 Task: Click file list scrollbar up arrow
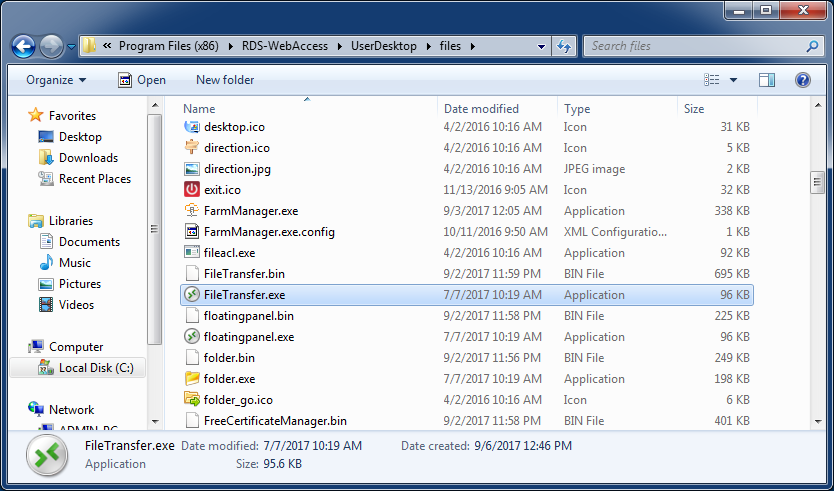(x=818, y=106)
